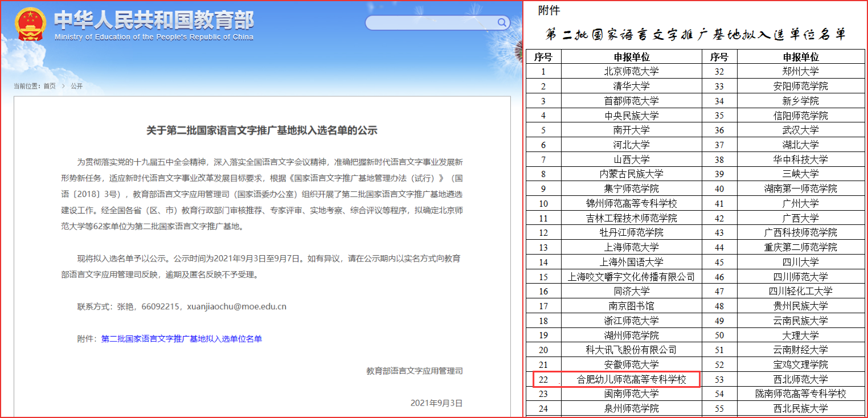Image resolution: width=868 pixels, height=418 pixels.
Task: Select table cell 重庆第二师范学院
Action: pyautogui.click(x=801, y=247)
